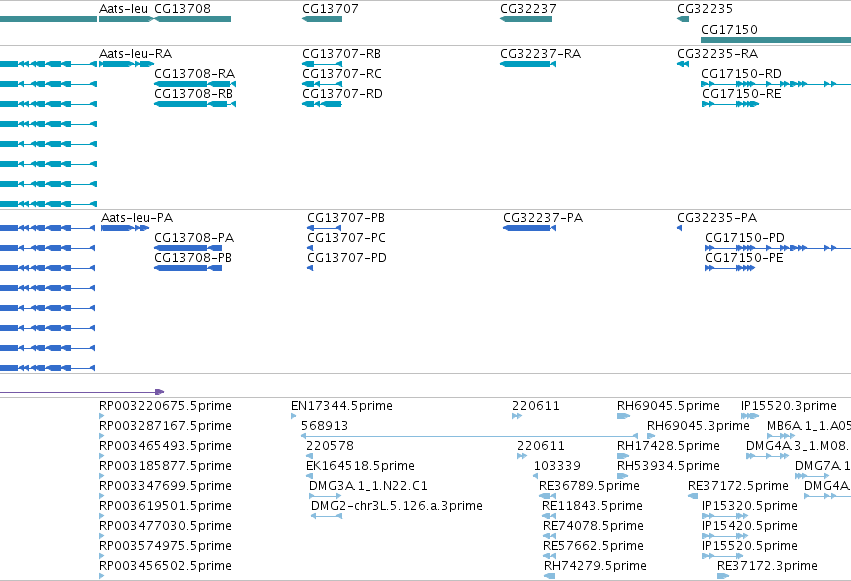Select protein CG13707-PB
This screenshot has width=851, height=581.
[346, 218]
